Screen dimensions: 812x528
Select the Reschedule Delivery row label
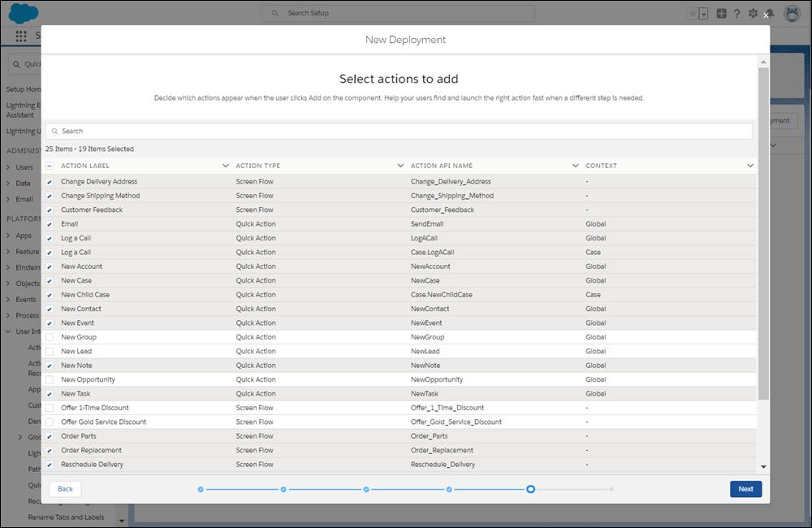[93, 465]
